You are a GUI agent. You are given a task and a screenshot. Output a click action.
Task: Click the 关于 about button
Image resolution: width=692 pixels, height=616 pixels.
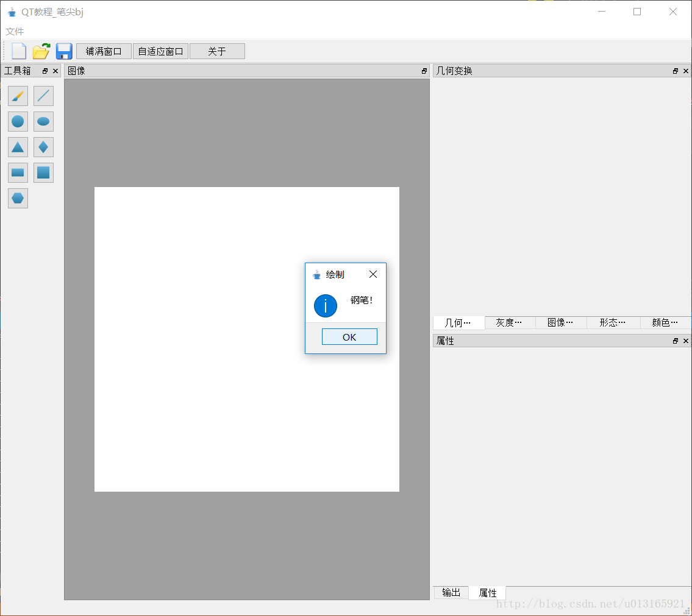[x=217, y=51]
